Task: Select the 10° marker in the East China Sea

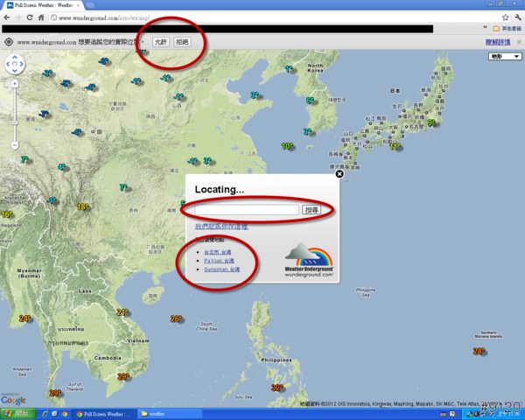Action: click(x=287, y=146)
